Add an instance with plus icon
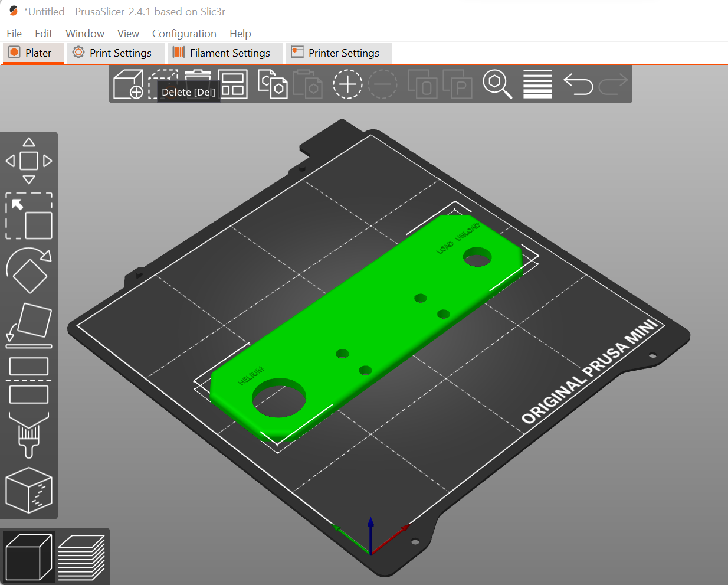The image size is (728, 585). [347, 84]
